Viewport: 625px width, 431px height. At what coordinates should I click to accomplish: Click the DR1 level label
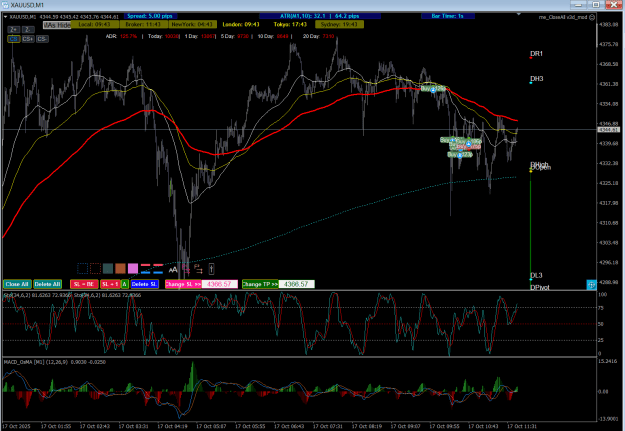pos(536,53)
